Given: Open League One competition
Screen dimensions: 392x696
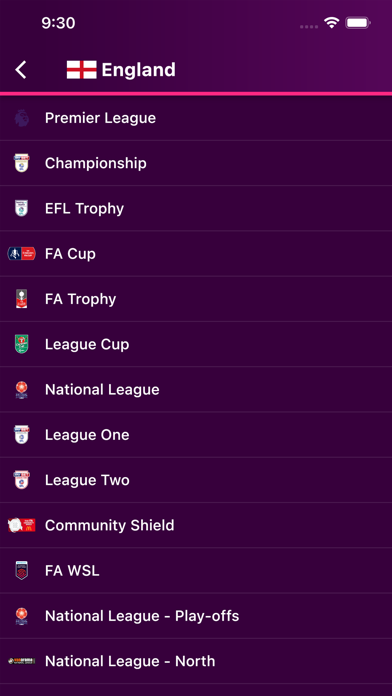Looking at the screenshot, I should (196, 435).
